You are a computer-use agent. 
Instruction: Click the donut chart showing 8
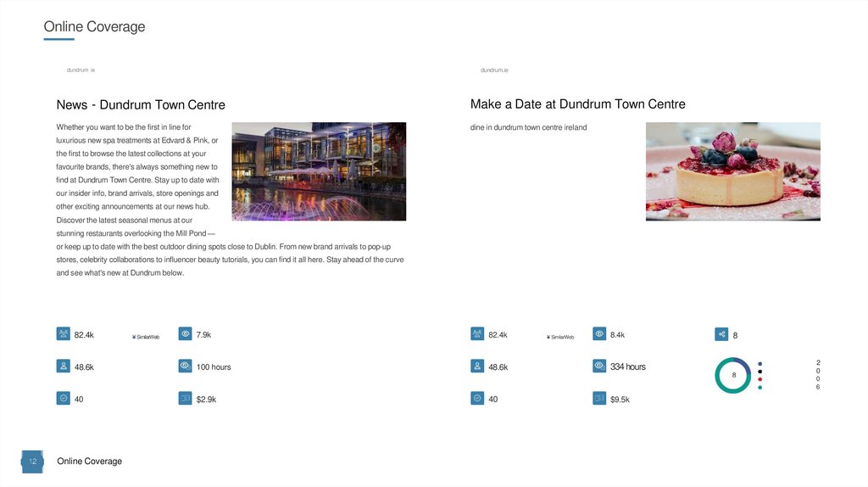pos(733,375)
